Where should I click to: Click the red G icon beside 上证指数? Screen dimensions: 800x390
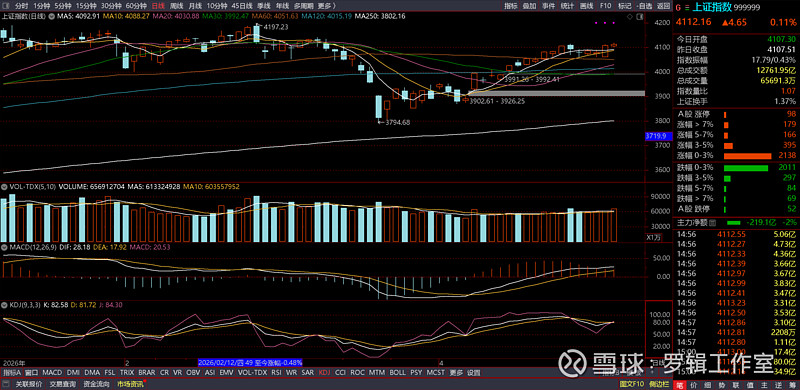(x=678, y=8)
